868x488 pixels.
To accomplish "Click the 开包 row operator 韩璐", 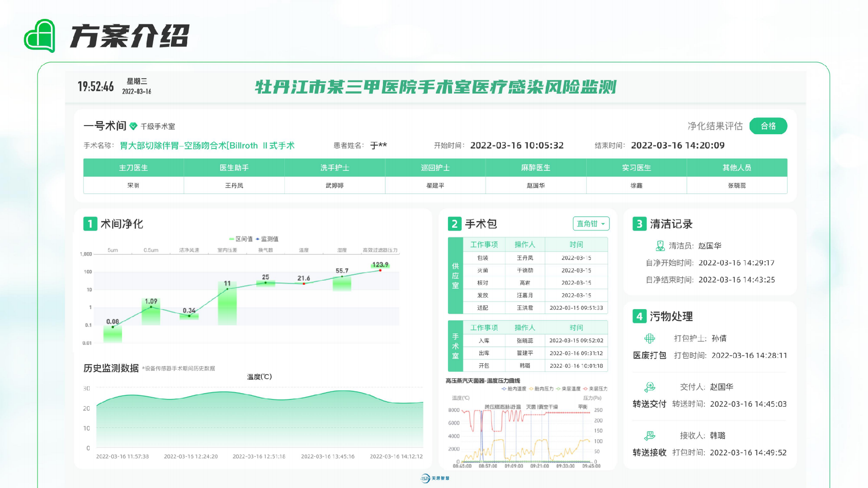I will click(x=525, y=366).
